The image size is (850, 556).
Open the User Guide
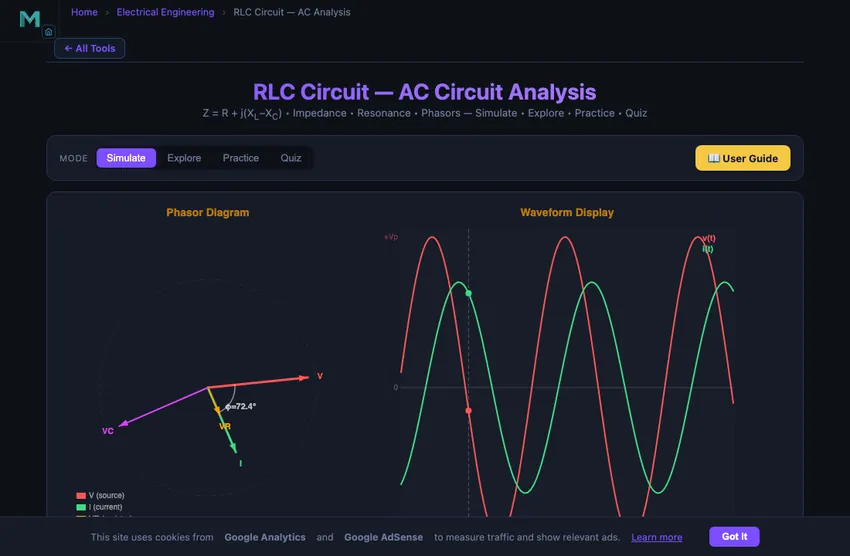[x=742, y=158]
